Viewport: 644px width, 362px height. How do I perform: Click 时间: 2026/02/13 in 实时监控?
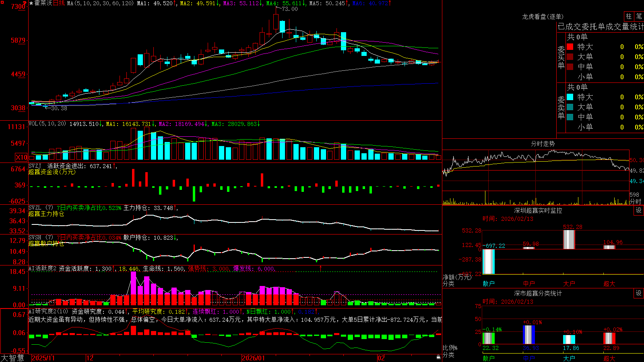point(508,219)
